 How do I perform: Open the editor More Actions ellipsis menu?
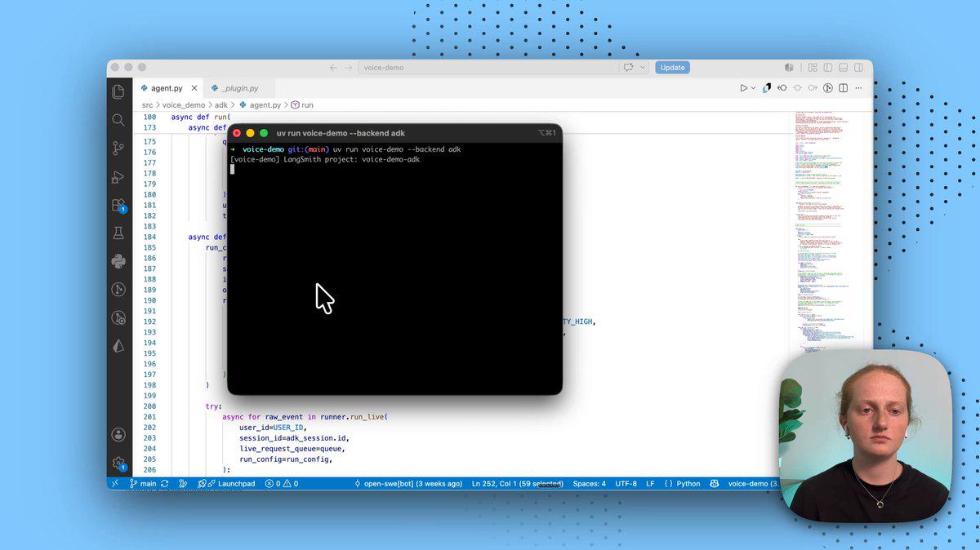858,88
